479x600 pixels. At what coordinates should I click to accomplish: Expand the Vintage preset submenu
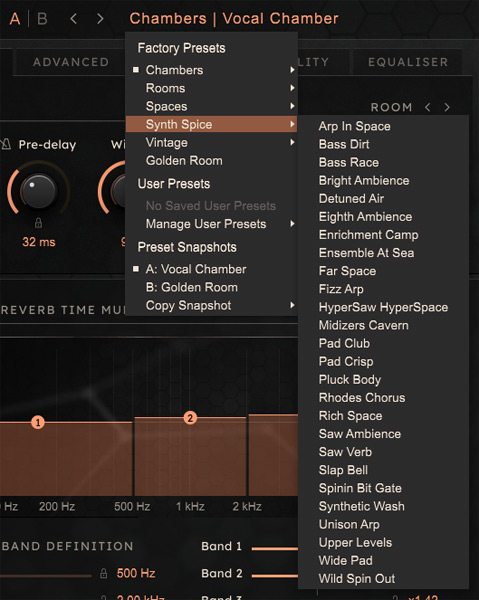pyautogui.click(x=212, y=142)
